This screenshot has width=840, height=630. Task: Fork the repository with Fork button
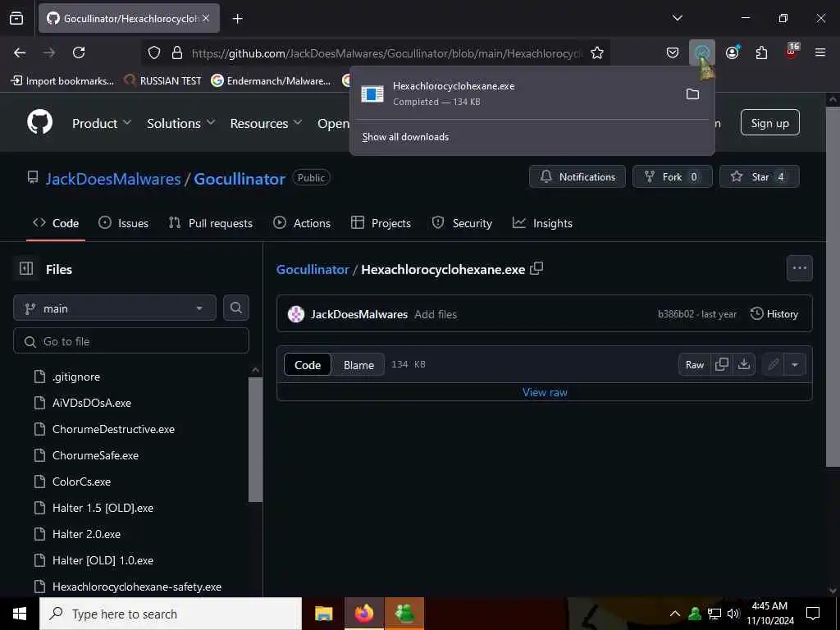pos(673,177)
